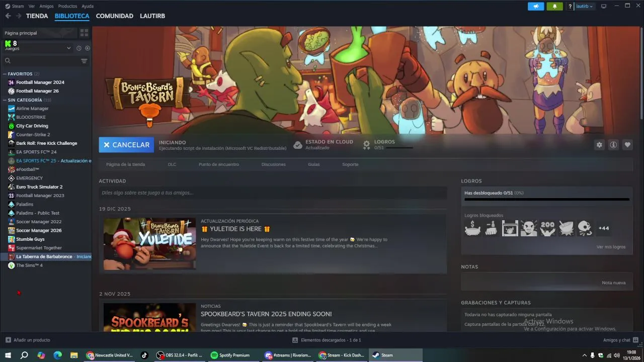Add game to favorites heart icon
This screenshot has width=644, height=362.
(627, 145)
